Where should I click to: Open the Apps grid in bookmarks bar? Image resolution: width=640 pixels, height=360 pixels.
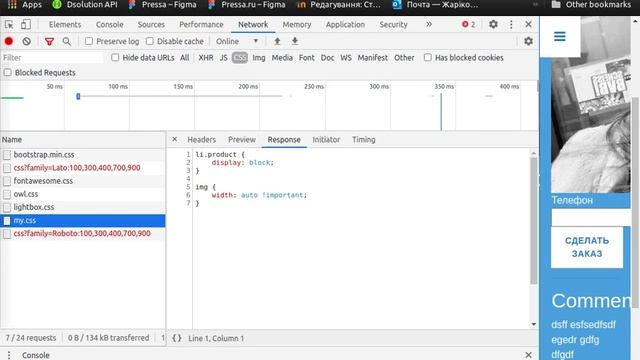point(24,4)
